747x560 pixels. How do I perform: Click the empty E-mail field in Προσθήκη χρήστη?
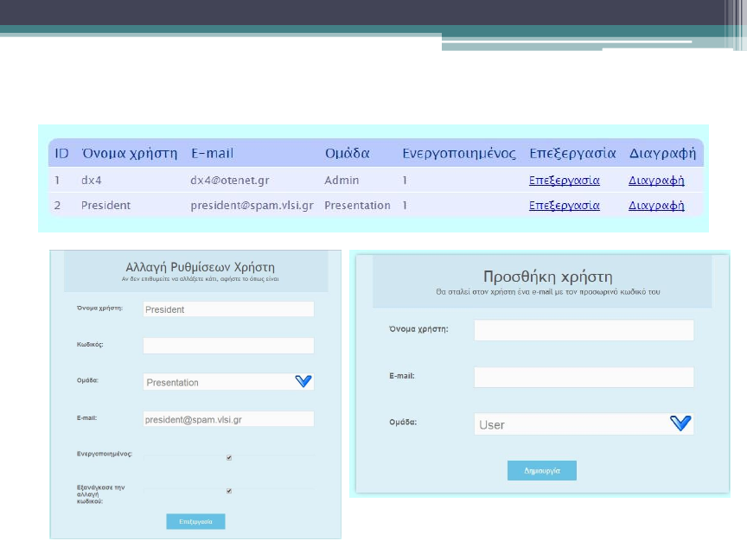coord(584,377)
